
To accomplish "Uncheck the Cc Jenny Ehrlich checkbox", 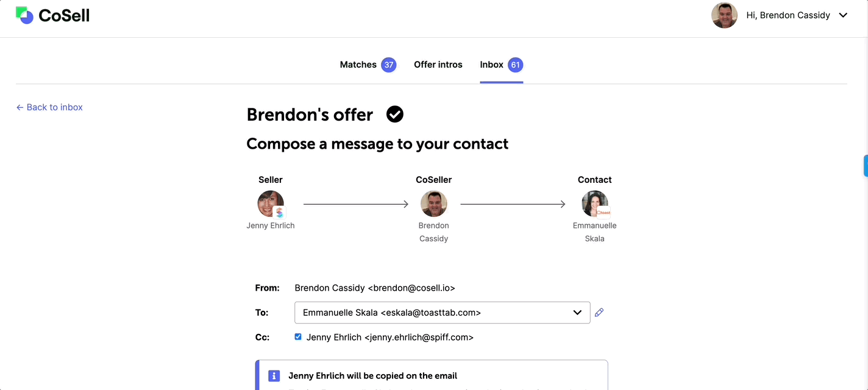I will [x=298, y=336].
